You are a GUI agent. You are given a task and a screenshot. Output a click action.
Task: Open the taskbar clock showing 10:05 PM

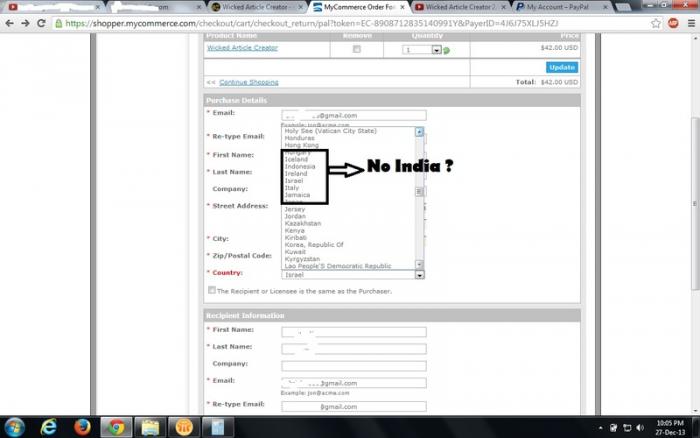tap(670, 427)
